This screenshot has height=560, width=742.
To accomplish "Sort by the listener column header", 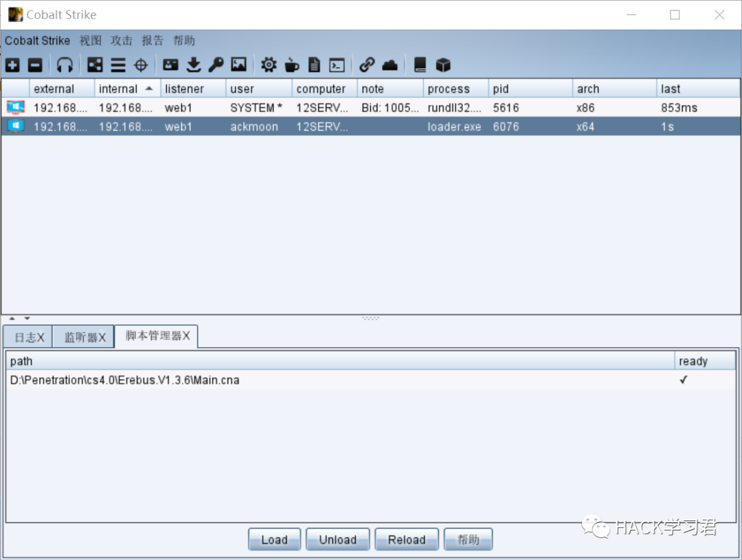I will tap(194, 89).
